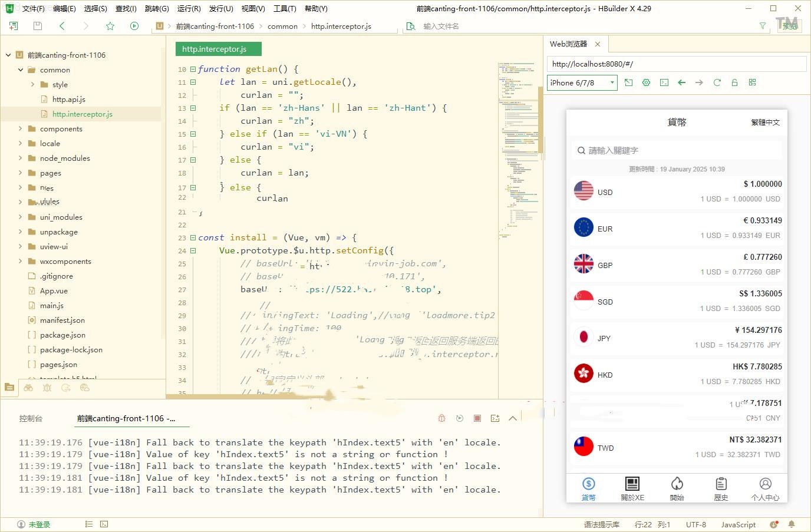811x532 pixels.
Task: Click the bookmark star icon in toolbar
Action: tap(110, 26)
